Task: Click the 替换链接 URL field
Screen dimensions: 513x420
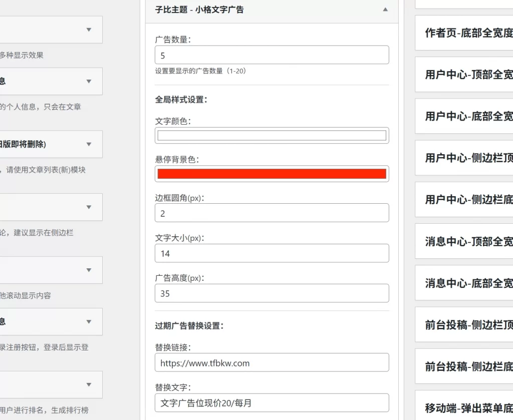Action: coord(272,363)
